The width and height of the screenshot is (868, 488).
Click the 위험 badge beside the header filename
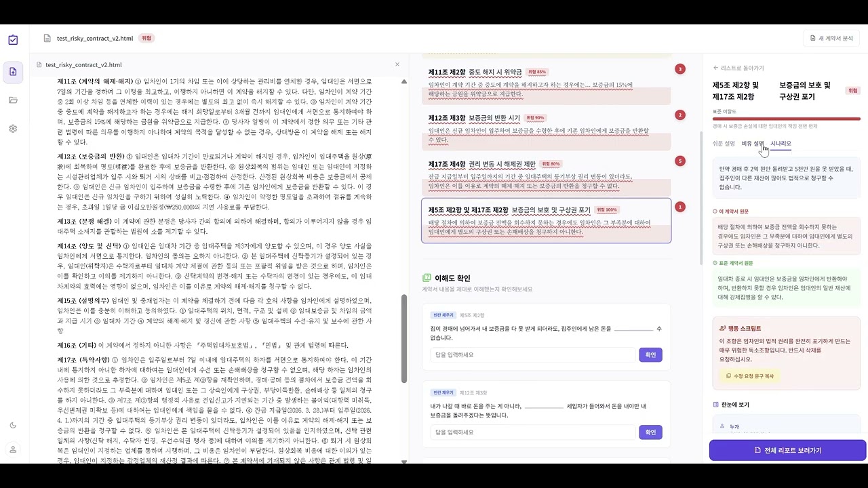tap(146, 39)
